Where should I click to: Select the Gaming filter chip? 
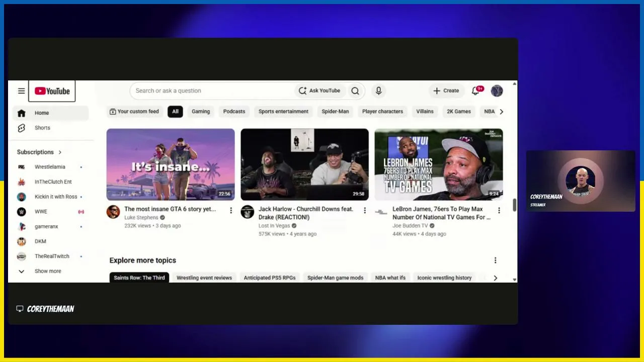(x=201, y=112)
